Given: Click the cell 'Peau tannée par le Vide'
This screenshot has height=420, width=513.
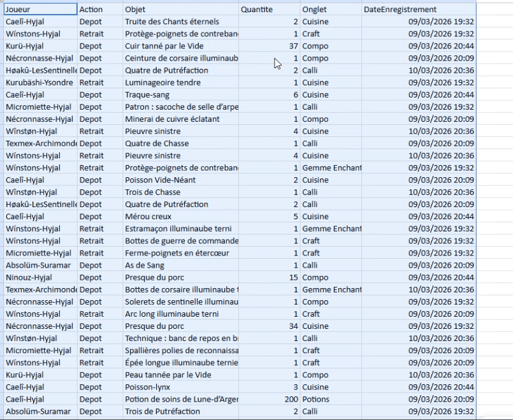Looking at the screenshot, I should tap(181, 375).
